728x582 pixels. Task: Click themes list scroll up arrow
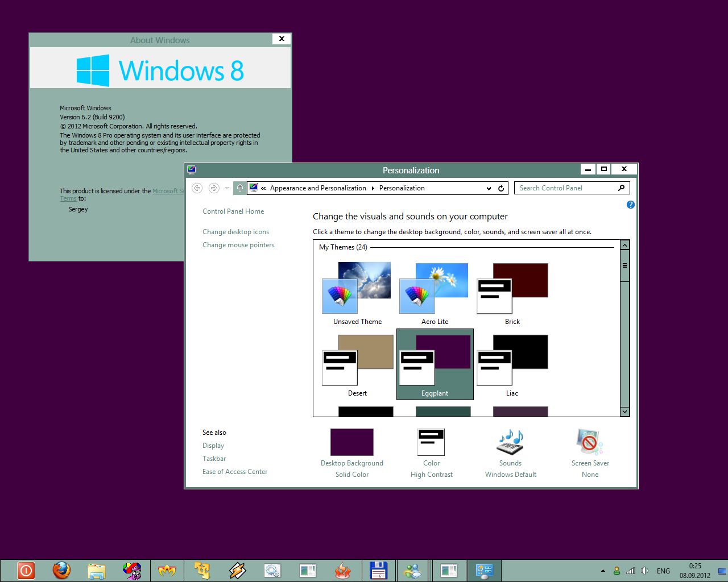[624, 246]
